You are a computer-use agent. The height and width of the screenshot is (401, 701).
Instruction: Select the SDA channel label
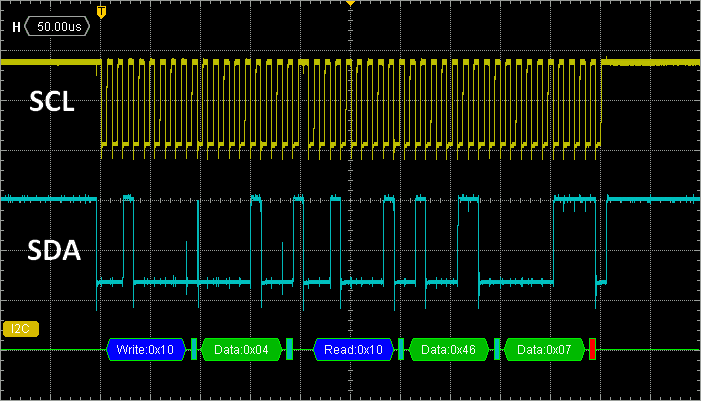point(54,250)
